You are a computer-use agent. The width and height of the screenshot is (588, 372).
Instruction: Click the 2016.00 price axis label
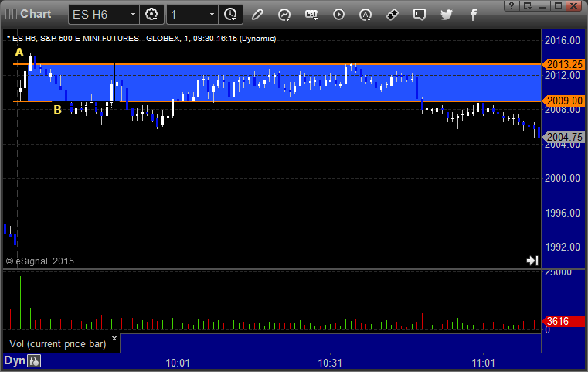(563, 40)
